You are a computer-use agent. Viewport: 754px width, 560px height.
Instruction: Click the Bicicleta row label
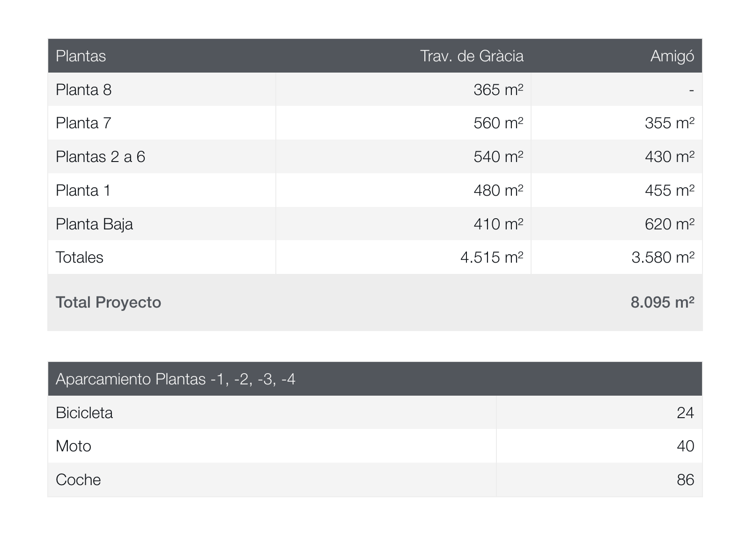tap(84, 413)
